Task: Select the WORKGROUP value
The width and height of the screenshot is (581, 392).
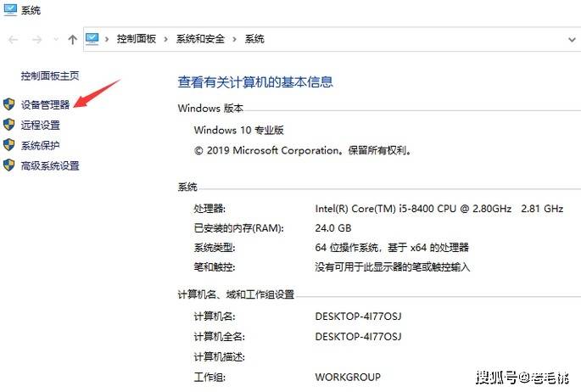Action: coord(348,378)
